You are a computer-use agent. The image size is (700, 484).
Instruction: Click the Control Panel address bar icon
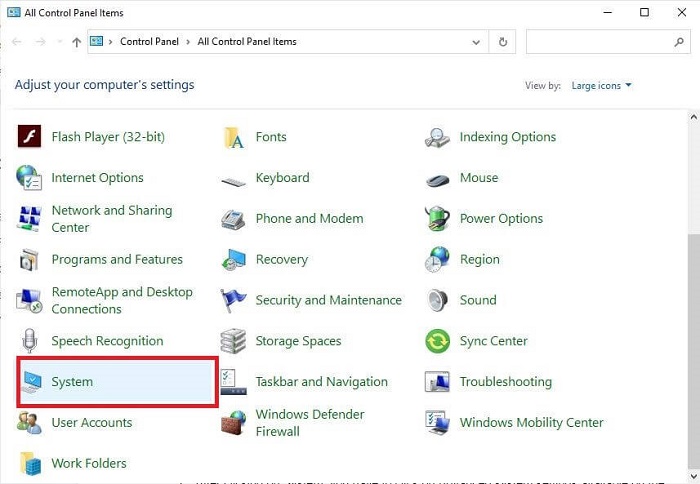tap(96, 42)
